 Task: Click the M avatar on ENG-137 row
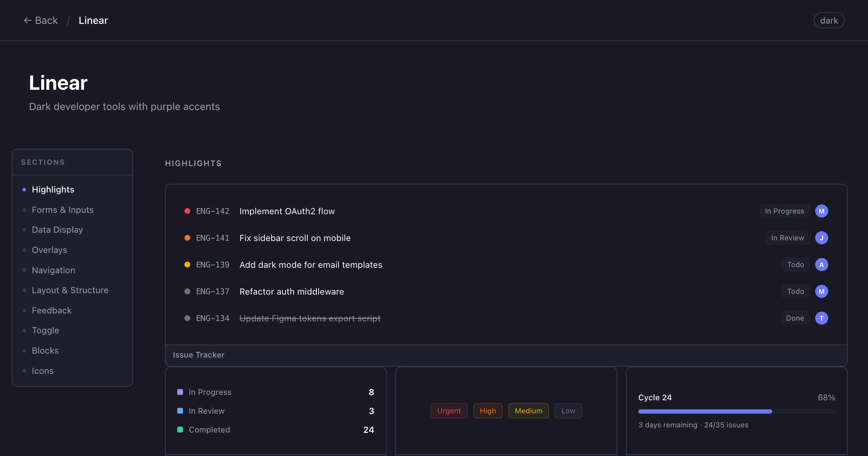coord(822,291)
